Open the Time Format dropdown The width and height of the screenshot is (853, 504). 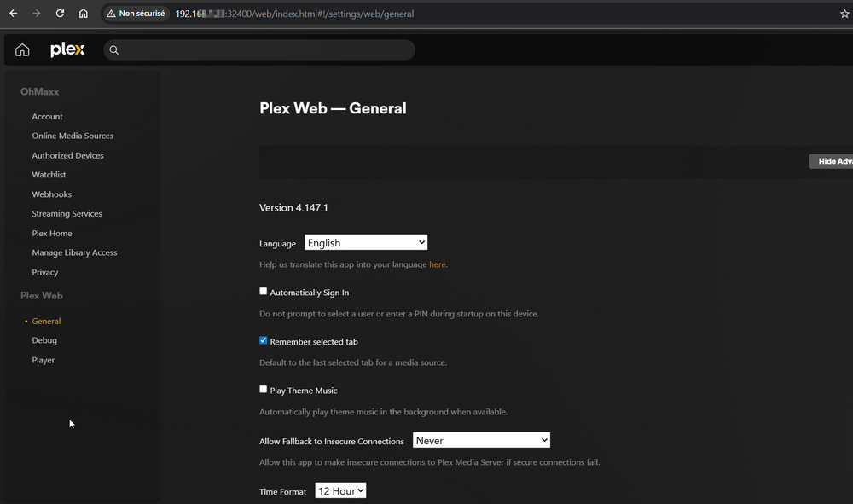[340, 490]
